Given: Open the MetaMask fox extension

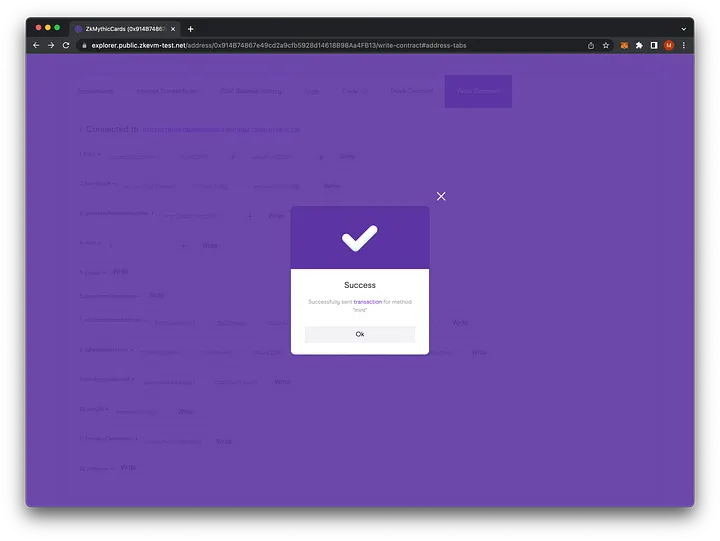Looking at the screenshot, I should (625, 45).
